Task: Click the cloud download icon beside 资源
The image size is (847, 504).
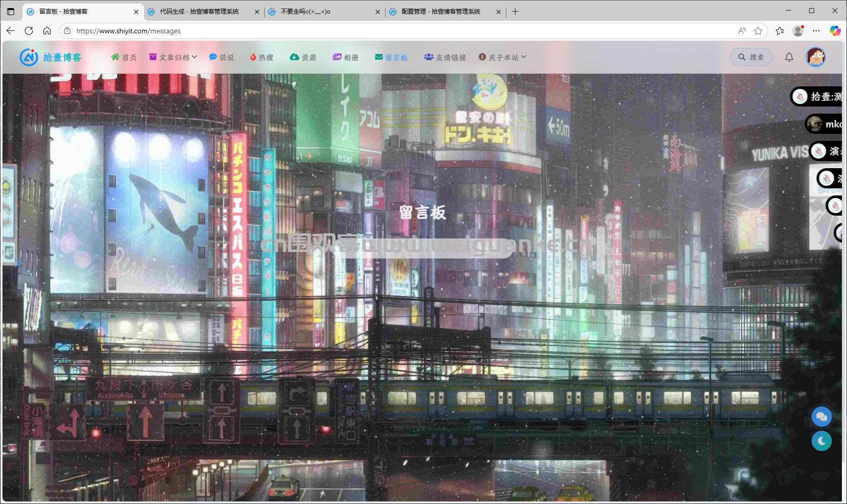Action: [294, 57]
